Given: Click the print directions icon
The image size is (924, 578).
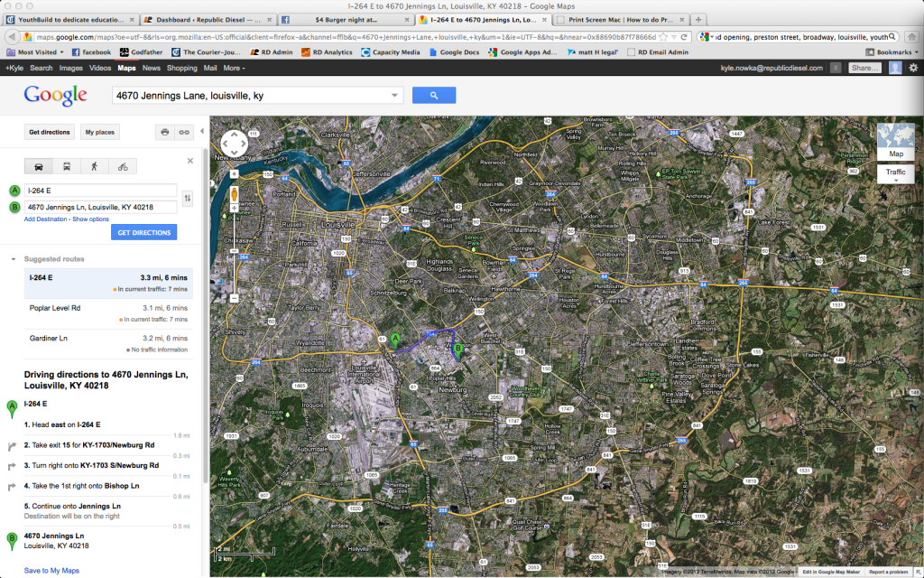Looking at the screenshot, I should (x=164, y=132).
